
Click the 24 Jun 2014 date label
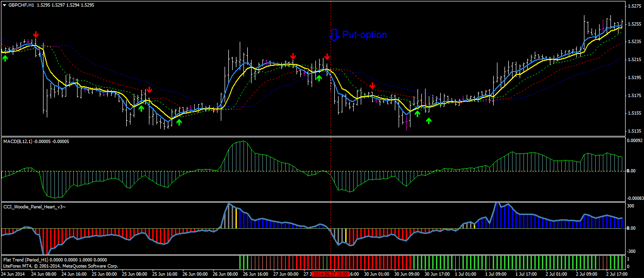click(12, 274)
